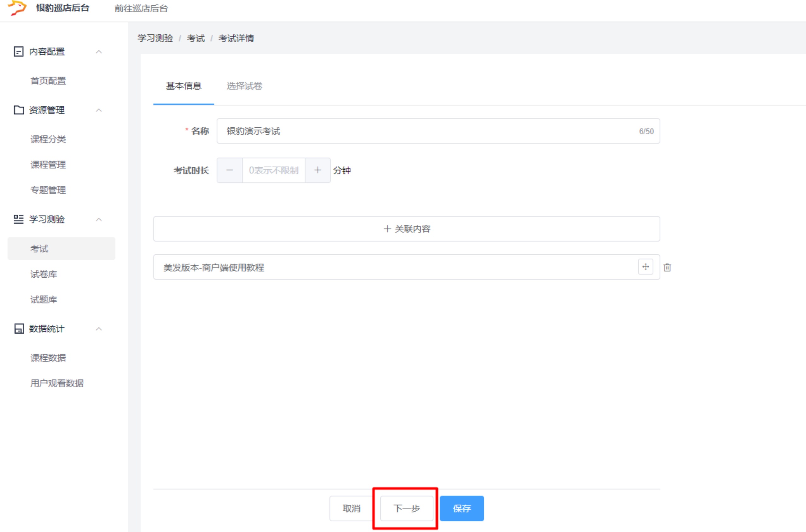Open 试卷库 in the sidebar
This screenshot has width=806, height=532.
44,274
